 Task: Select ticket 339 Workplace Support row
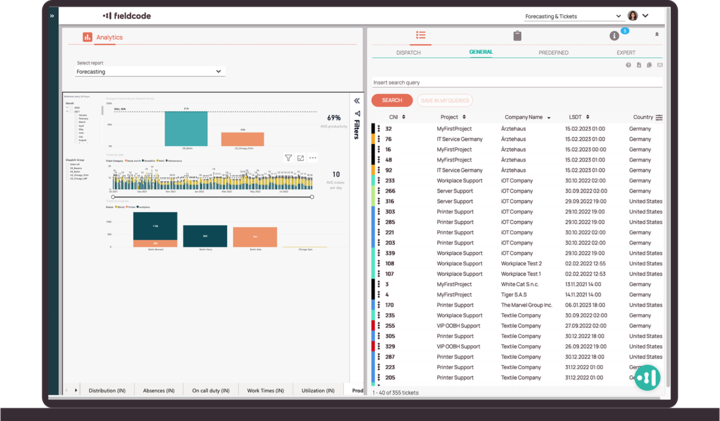[x=517, y=253]
